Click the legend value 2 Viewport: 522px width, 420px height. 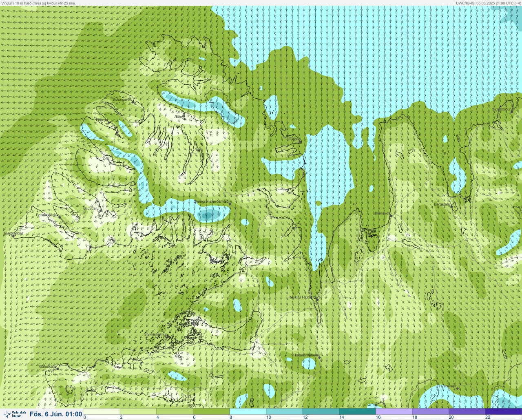point(121,417)
